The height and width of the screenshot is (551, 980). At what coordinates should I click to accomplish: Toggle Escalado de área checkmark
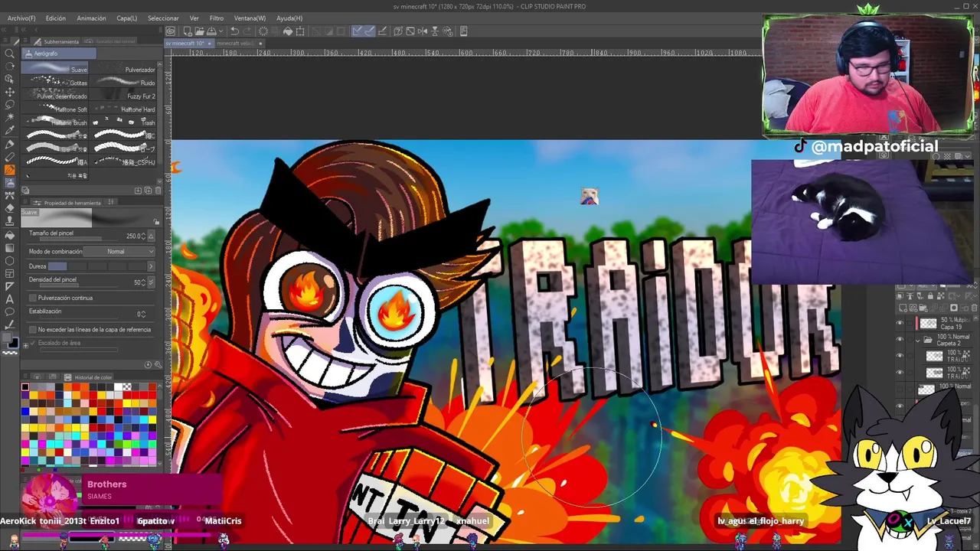(x=32, y=343)
